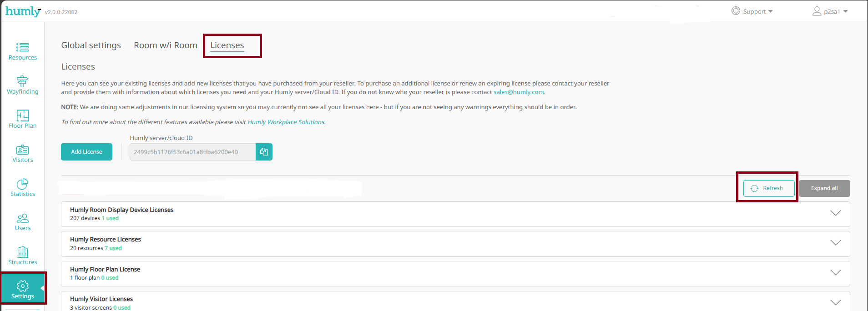868x311 pixels.
Task: Follow the Humly Workplace Solutions link
Action: [286, 122]
